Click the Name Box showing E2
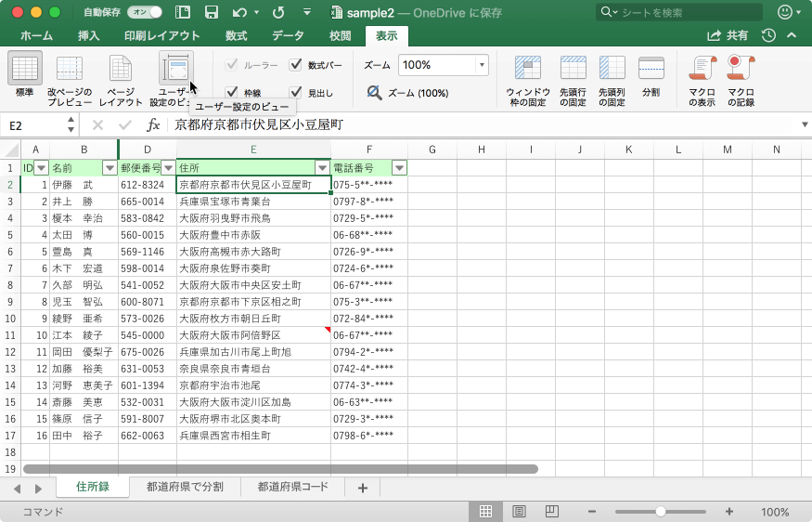Viewport: 812px width, 522px height. tap(34, 125)
